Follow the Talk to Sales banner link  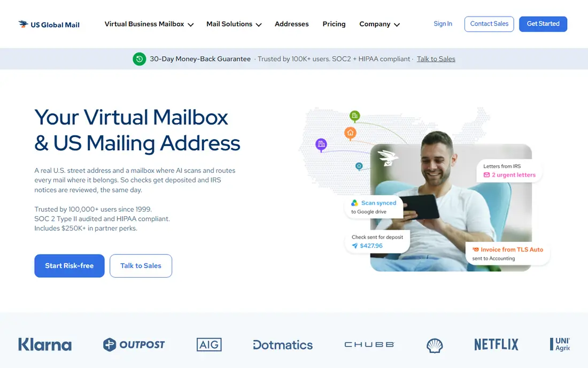tap(436, 59)
